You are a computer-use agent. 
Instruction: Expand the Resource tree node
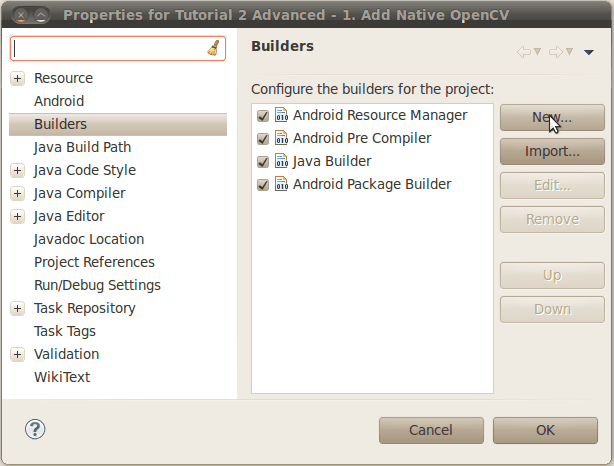[x=18, y=79]
